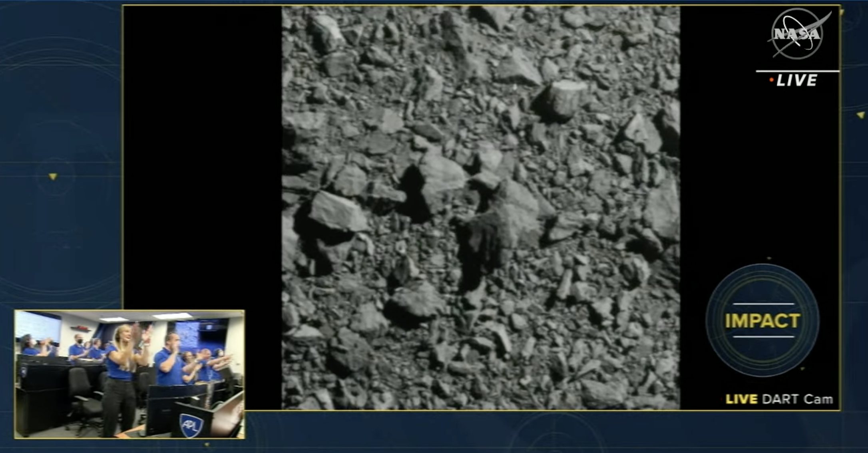Click the yellow word LIVE in caption
This screenshot has width=868, height=453.
tap(741, 399)
